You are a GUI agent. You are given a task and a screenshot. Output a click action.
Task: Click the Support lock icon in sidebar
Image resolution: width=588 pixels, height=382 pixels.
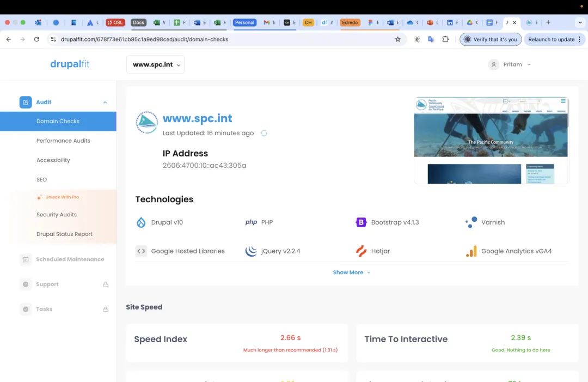click(x=106, y=284)
